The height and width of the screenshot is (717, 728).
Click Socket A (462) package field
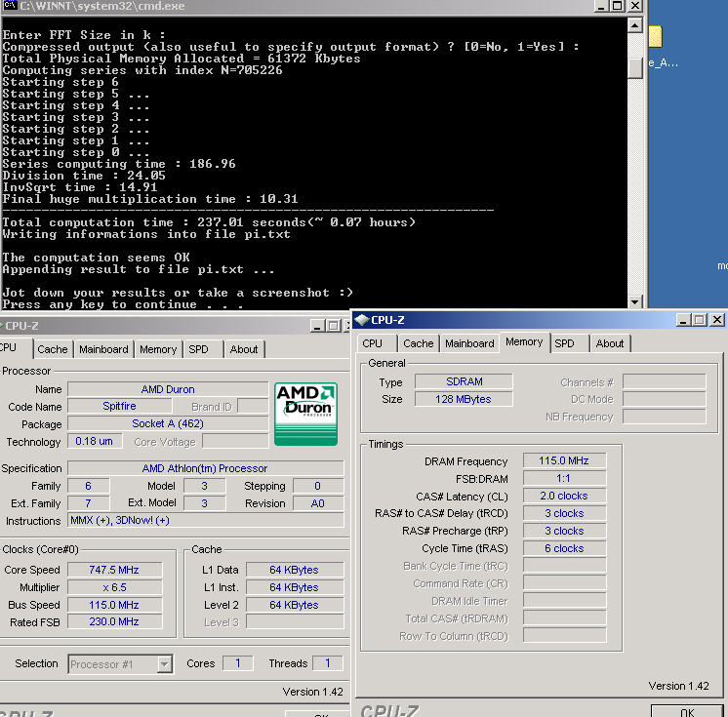(x=168, y=423)
